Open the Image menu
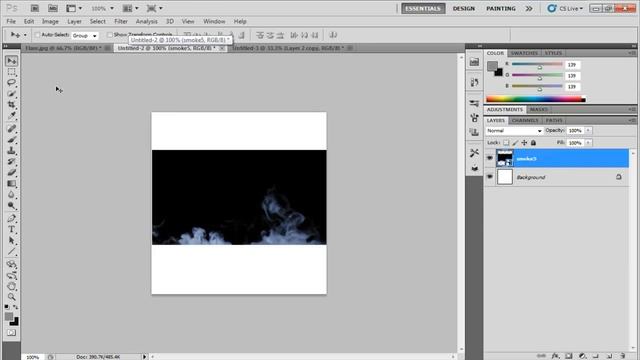 point(50,21)
